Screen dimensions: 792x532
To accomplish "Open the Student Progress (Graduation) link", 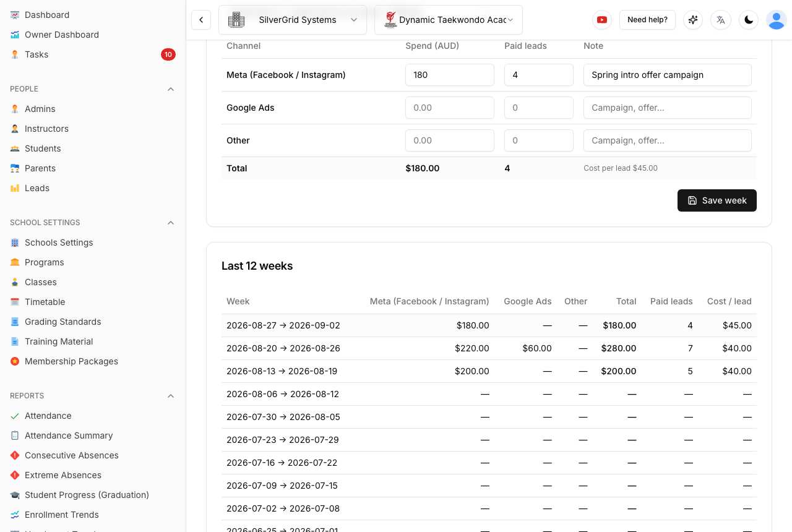I will click(87, 495).
